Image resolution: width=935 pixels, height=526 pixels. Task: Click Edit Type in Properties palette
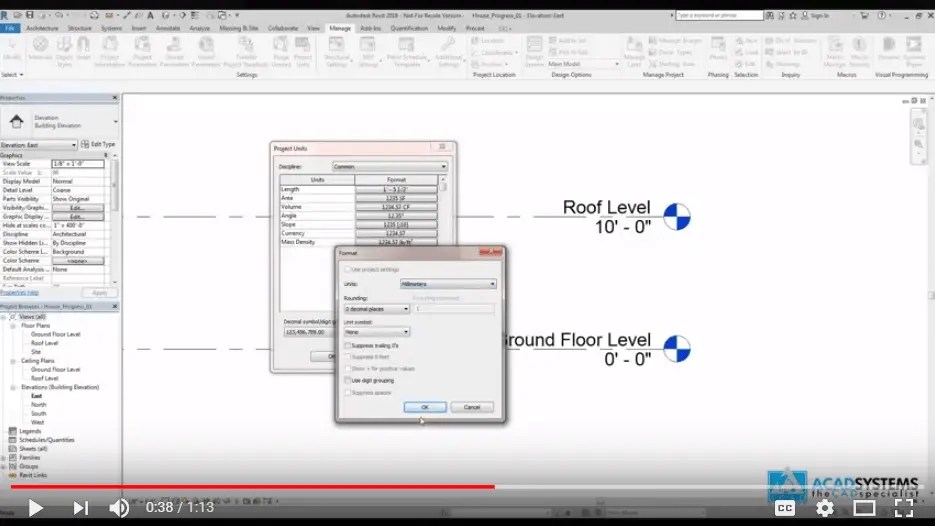click(98, 144)
